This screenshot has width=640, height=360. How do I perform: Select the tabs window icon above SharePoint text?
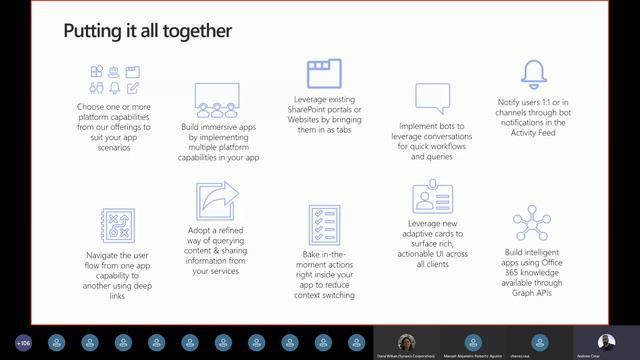coord(324,73)
